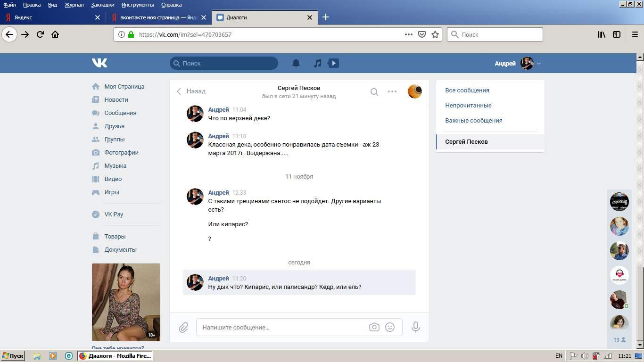The width and height of the screenshot is (644, 362).
Task: Open the emoji smiley picker
Action: (390, 327)
